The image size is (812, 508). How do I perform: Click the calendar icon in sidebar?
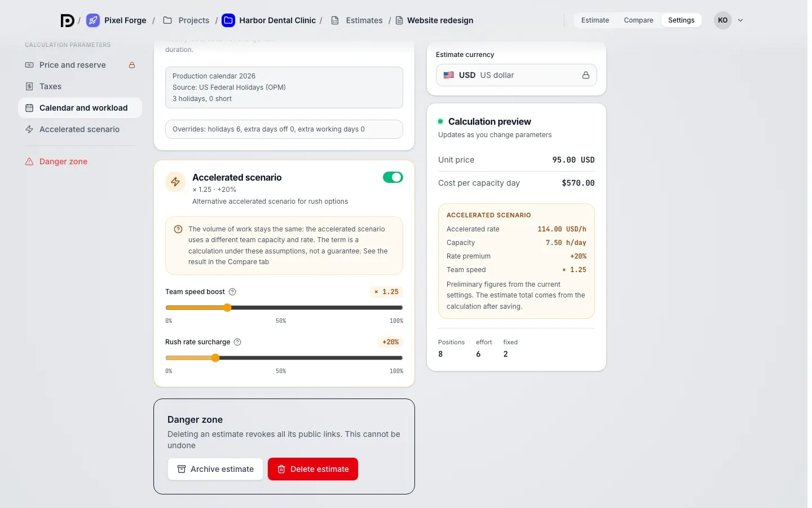(x=29, y=108)
